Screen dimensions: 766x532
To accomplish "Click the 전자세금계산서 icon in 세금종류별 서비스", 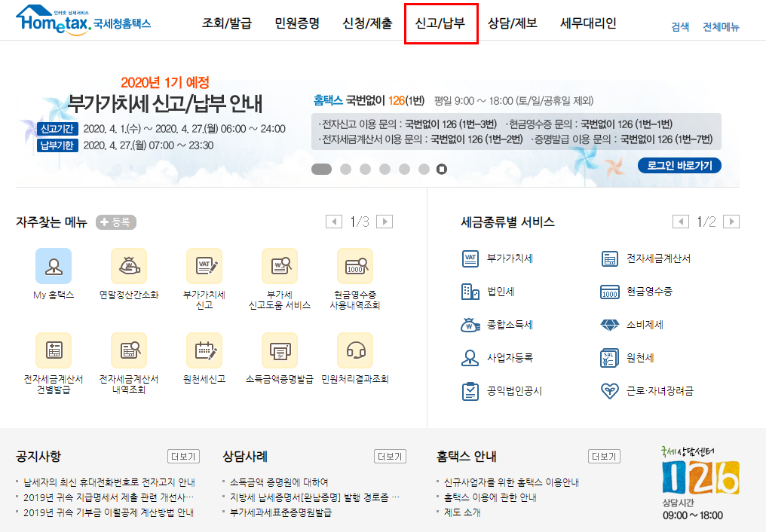I will point(610,258).
